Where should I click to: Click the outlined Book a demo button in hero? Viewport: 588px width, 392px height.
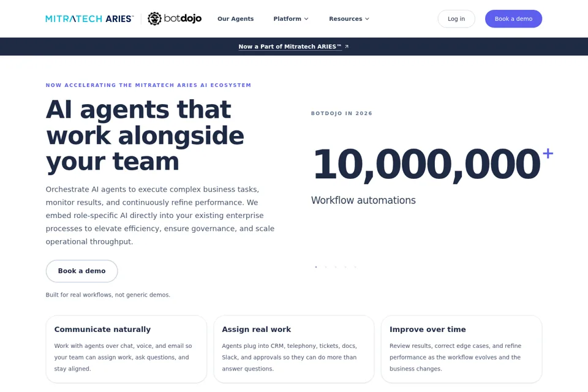coord(81,271)
